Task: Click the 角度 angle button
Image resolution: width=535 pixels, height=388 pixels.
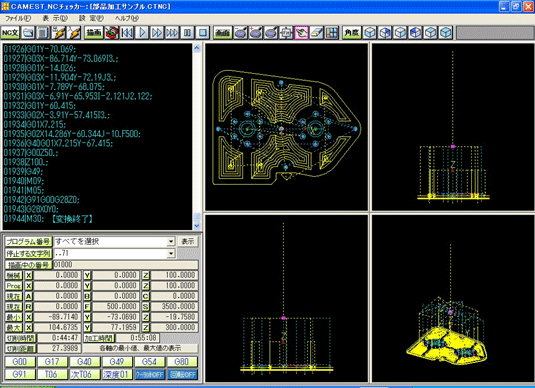Action: (352, 33)
